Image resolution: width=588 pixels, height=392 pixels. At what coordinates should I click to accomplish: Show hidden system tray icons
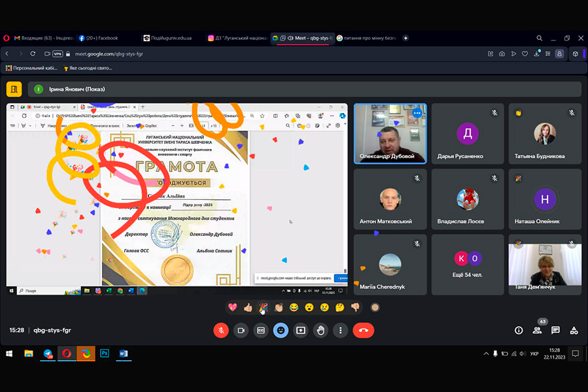[486, 353]
